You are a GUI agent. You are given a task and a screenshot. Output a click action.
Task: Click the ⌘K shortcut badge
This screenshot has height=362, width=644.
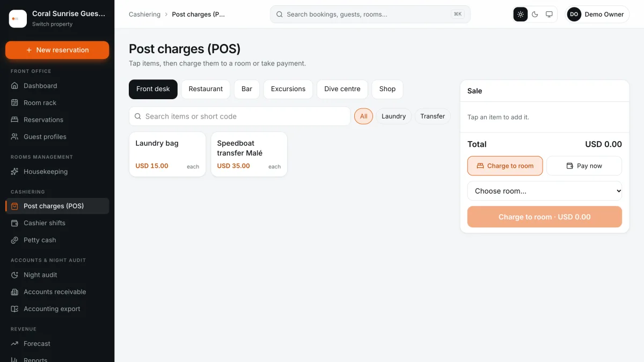click(458, 14)
